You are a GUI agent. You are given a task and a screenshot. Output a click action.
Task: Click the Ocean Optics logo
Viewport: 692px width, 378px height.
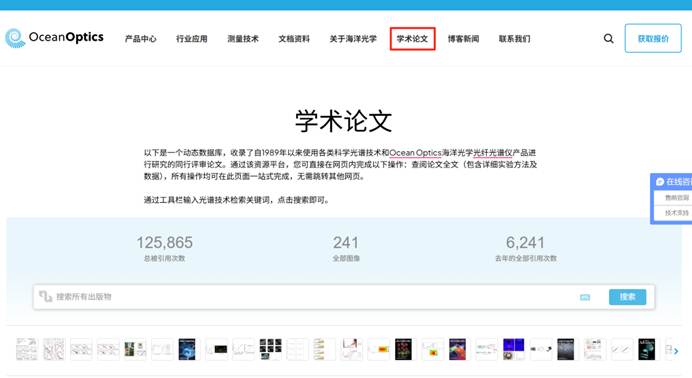pyautogui.click(x=54, y=38)
